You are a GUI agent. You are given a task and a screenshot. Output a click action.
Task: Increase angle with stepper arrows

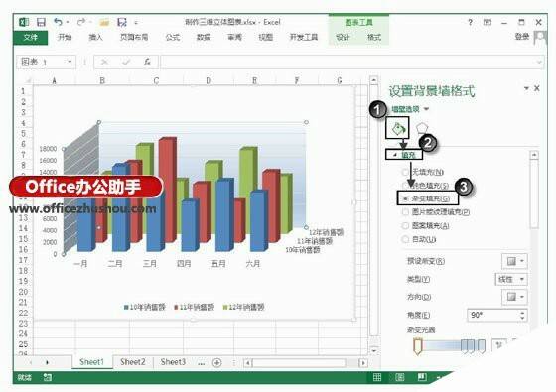[x=522, y=313]
